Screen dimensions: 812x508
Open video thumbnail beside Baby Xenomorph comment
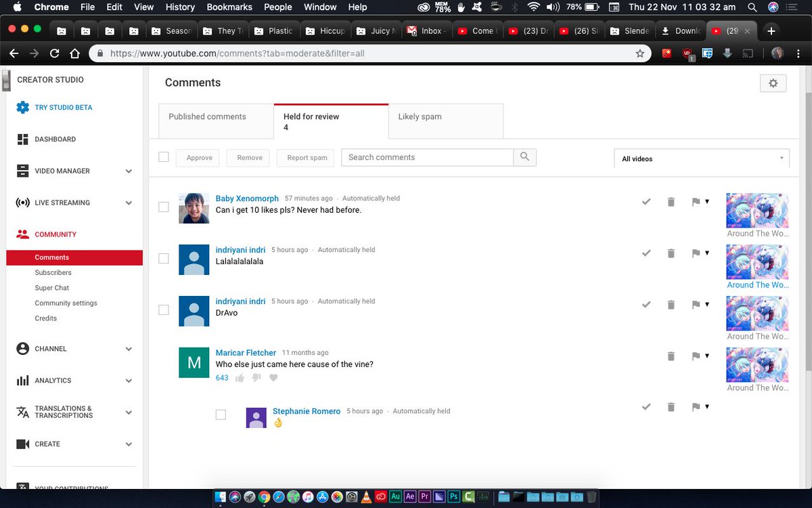757,210
